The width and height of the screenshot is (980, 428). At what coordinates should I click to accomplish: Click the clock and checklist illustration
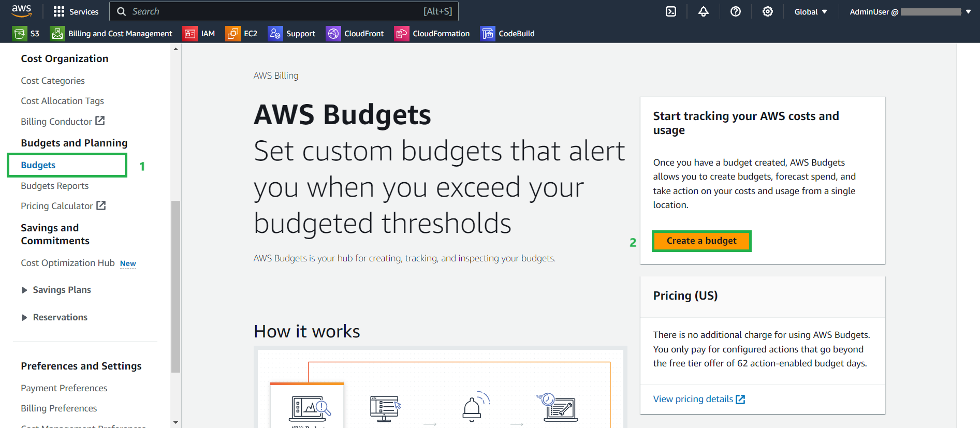(x=557, y=407)
